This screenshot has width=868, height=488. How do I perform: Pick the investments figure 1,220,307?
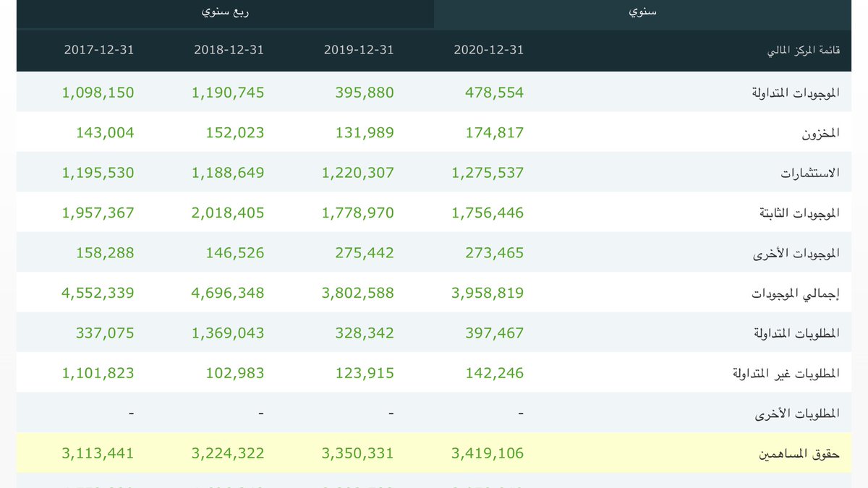(358, 174)
